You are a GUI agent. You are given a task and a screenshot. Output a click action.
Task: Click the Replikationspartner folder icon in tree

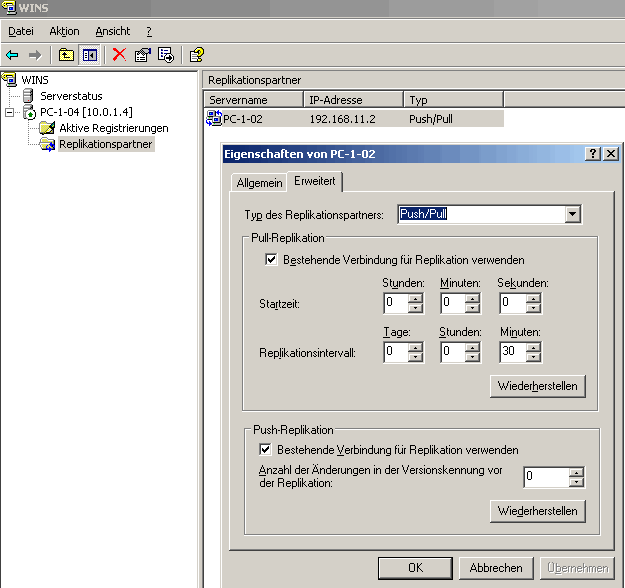(x=47, y=144)
